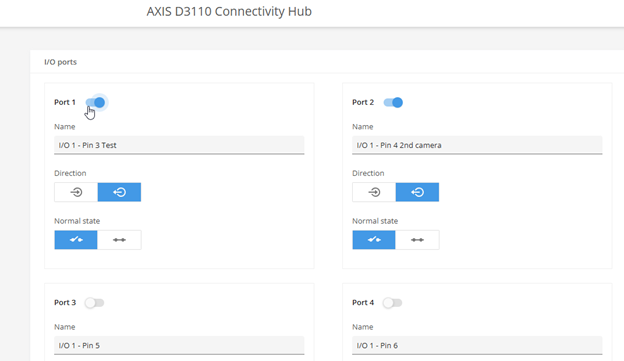The width and height of the screenshot is (624, 361).
Task: Set Port 1 direction to output
Action: 119,192
